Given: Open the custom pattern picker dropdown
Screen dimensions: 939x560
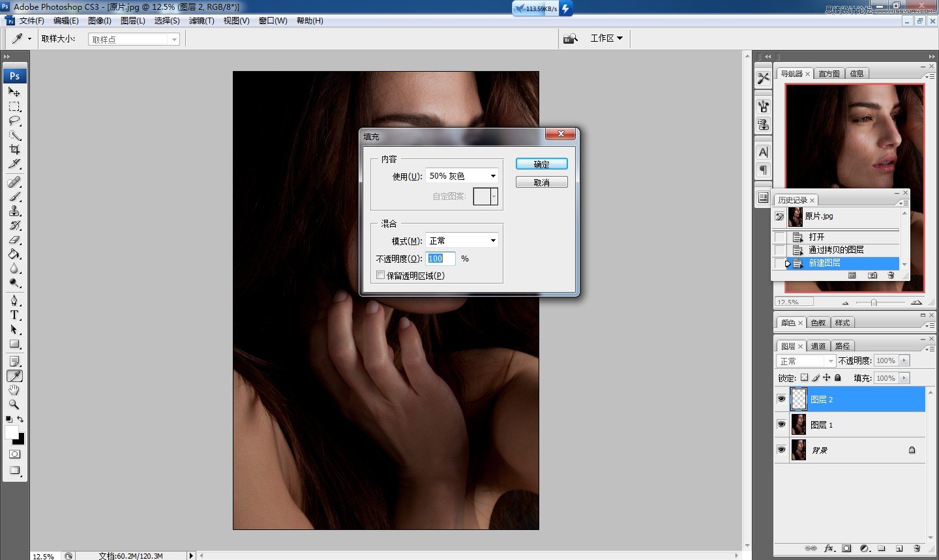Looking at the screenshot, I should (494, 196).
